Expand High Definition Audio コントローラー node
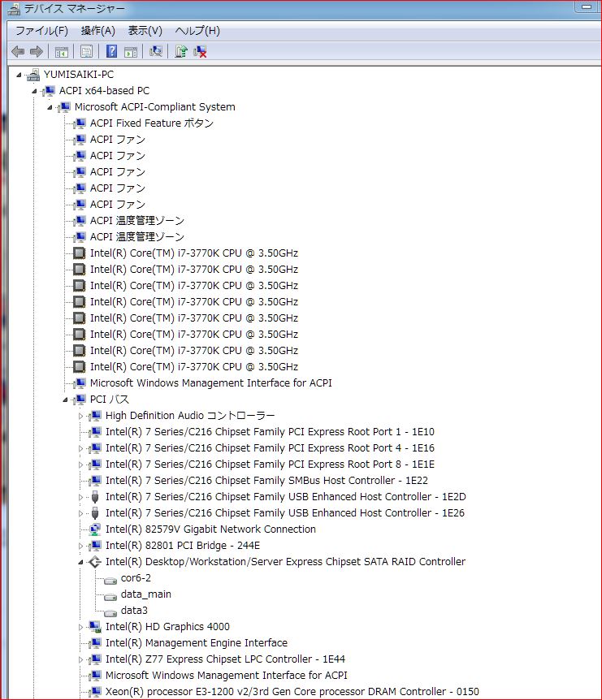This screenshot has height=700, width=602. [x=80, y=416]
